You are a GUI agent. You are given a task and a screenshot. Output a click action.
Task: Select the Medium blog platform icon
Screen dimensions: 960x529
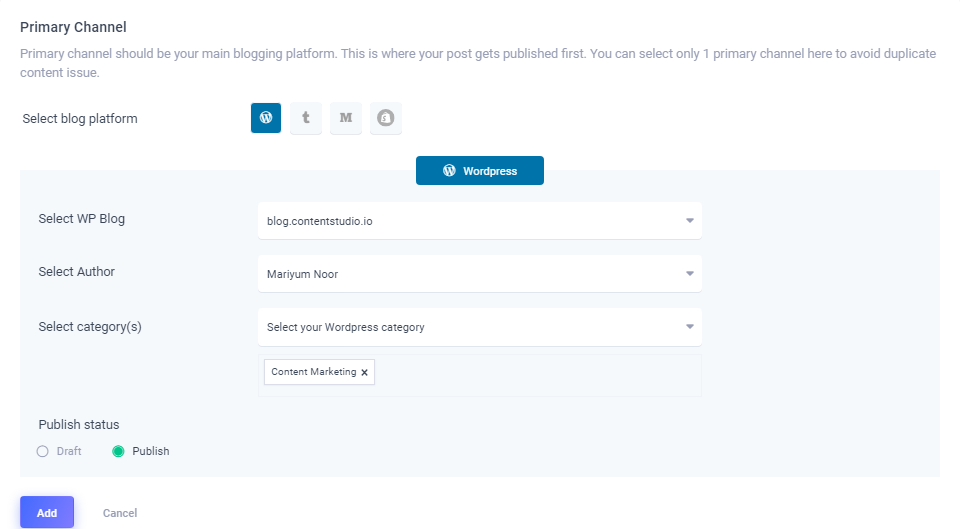346,118
